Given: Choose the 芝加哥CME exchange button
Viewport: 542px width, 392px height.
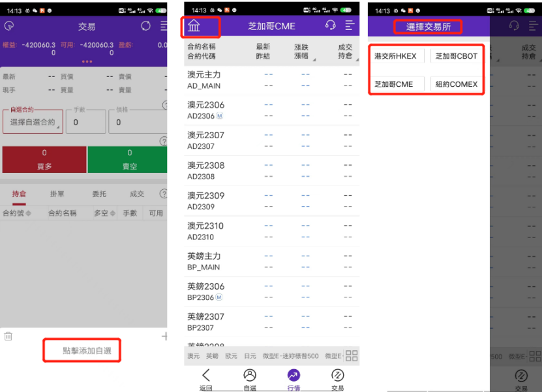Looking at the screenshot, I should 397,84.
